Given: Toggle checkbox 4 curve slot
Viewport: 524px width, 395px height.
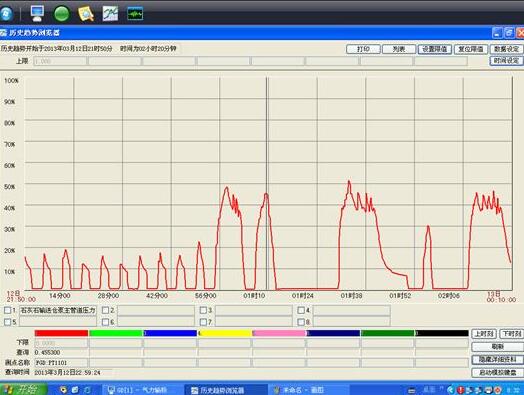Looking at the screenshot, I should [301, 310].
